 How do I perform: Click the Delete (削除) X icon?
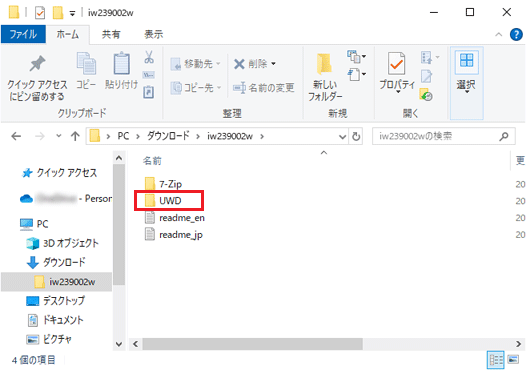(239, 64)
